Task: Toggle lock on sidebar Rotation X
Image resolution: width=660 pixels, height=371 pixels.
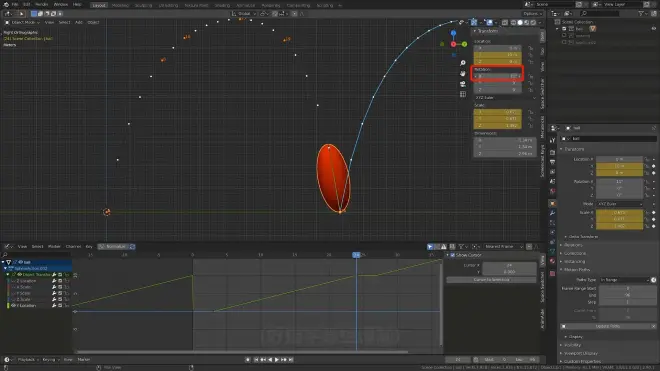Action: pyautogui.click(x=530, y=76)
